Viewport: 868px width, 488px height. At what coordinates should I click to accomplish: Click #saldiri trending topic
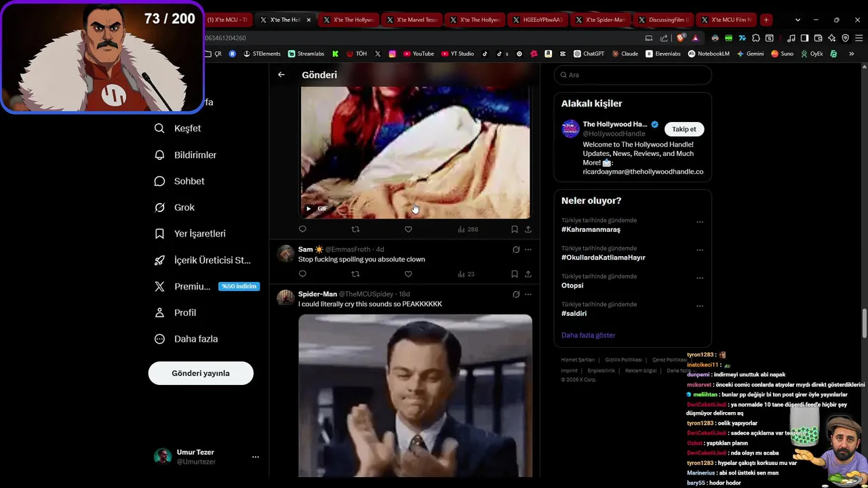click(x=574, y=313)
